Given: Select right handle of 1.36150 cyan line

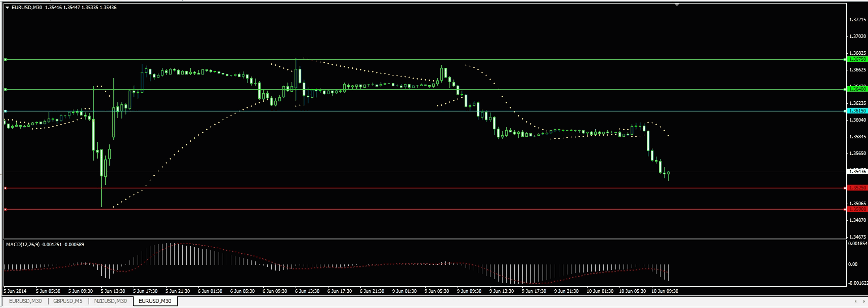Looking at the screenshot, I should [x=846, y=111].
